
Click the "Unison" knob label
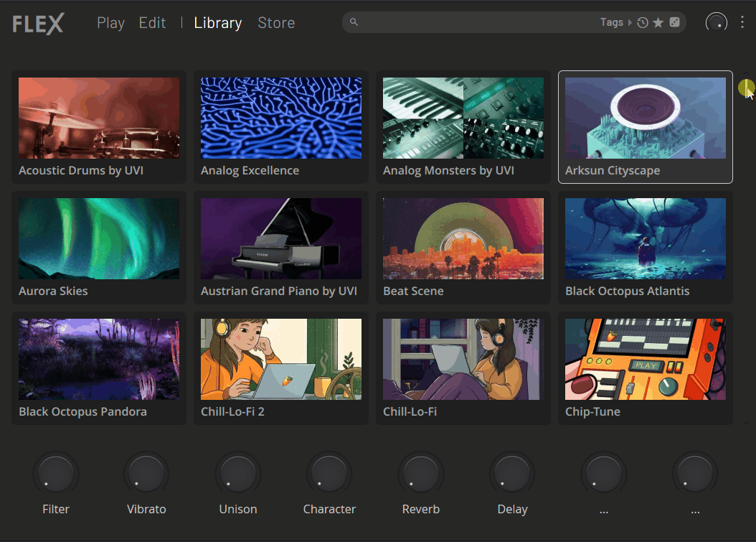coord(238,509)
